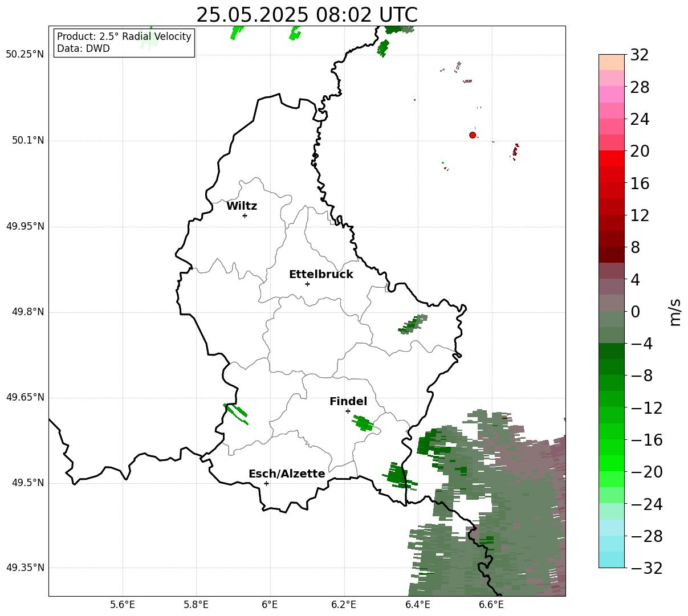Select the Findel city label
Image resolution: width=688 pixels, height=616 pixels.
pyautogui.click(x=348, y=402)
